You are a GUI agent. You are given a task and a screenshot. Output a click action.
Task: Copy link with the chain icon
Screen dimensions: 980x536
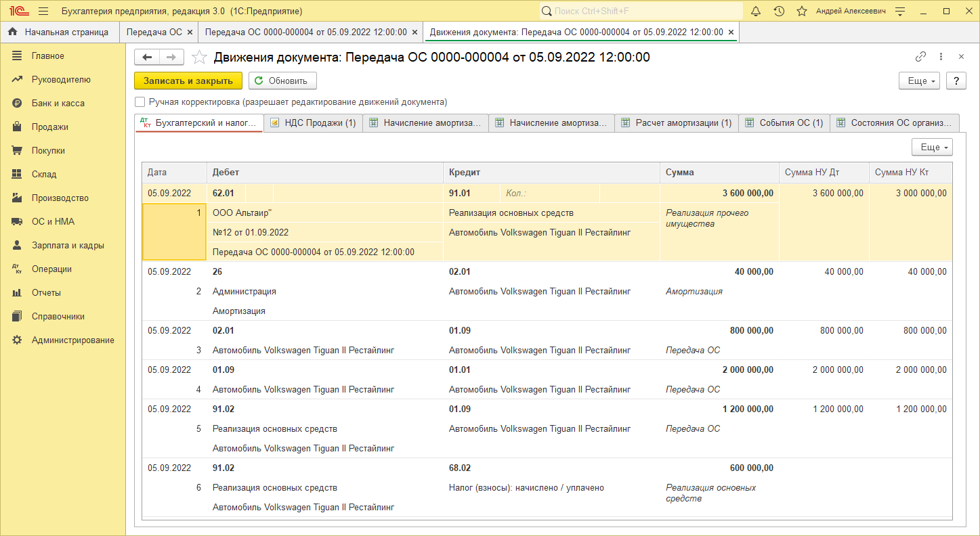pos(920,57)
